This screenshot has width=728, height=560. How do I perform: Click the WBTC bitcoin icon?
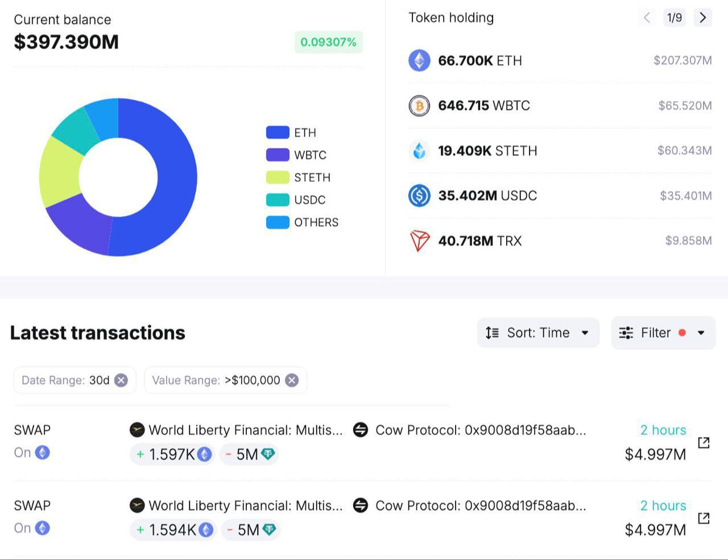pos(419,106)
